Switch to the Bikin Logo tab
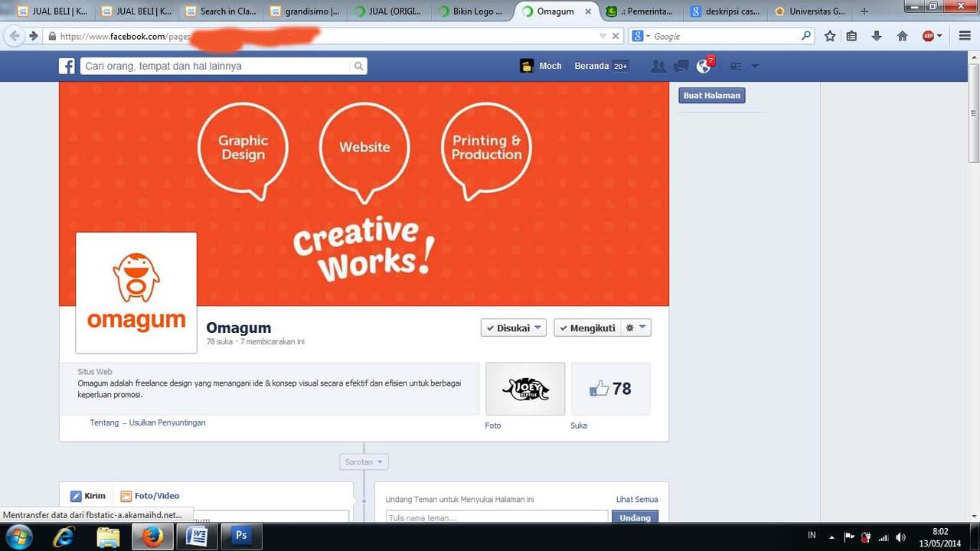Viewport: 980px width, 551px height. click(x=472, y=11)
